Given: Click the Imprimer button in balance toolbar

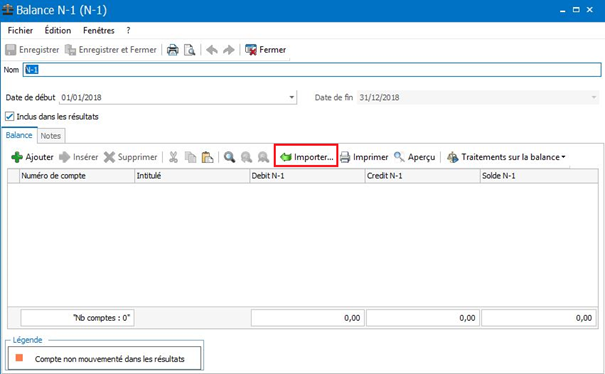Looking at the screenshot, I should point(364,157).
